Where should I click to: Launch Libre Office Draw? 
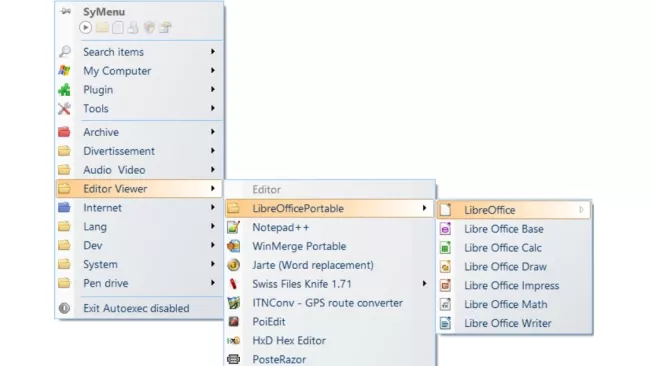(514, 267)
